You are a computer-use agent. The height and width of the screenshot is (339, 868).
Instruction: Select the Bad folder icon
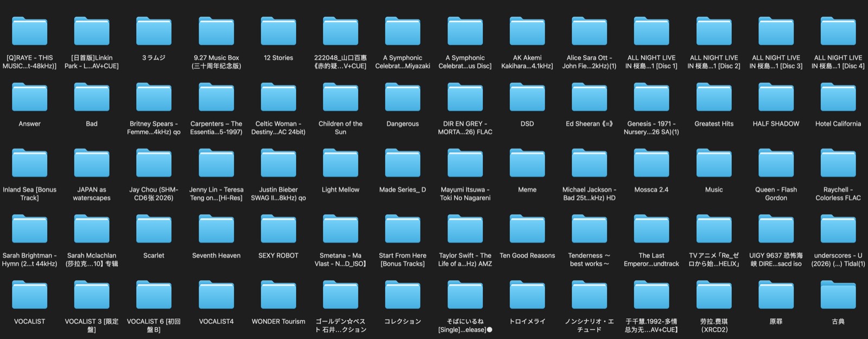click(x=92, y=97)
